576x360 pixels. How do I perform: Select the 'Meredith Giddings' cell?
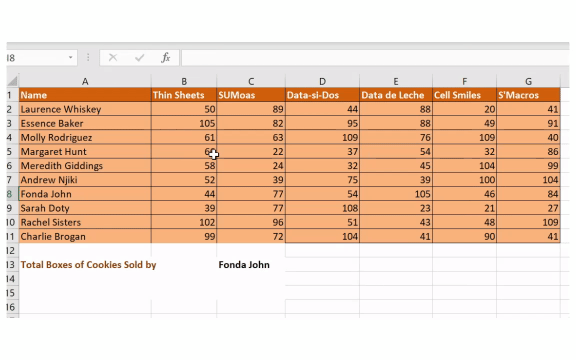(x=85, y=166)
